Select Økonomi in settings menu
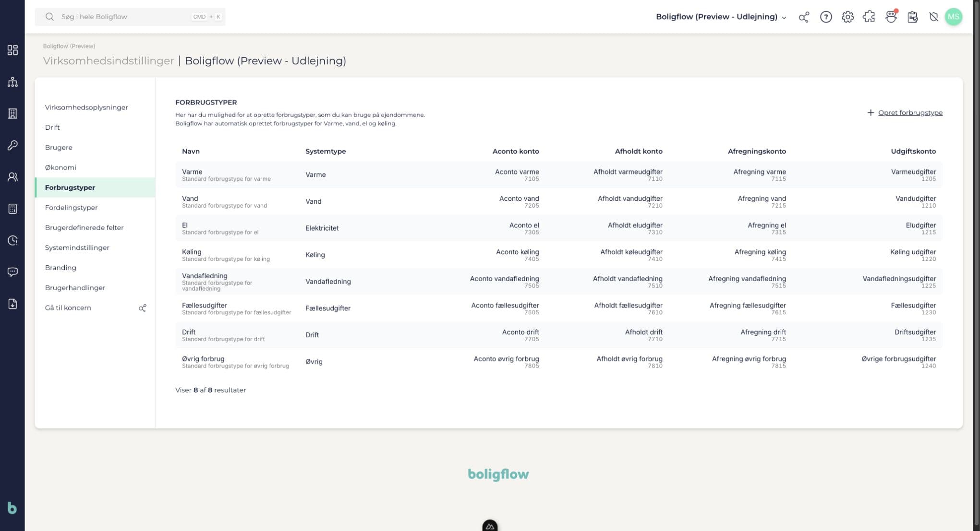 (60, 167)
